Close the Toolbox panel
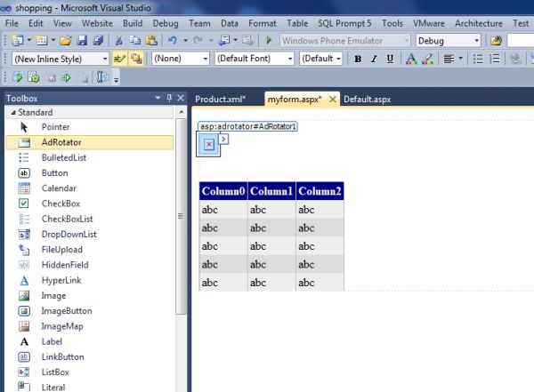The height and width of the screenshot is (392, 534). pyautogui.click(x=181, y=98)
